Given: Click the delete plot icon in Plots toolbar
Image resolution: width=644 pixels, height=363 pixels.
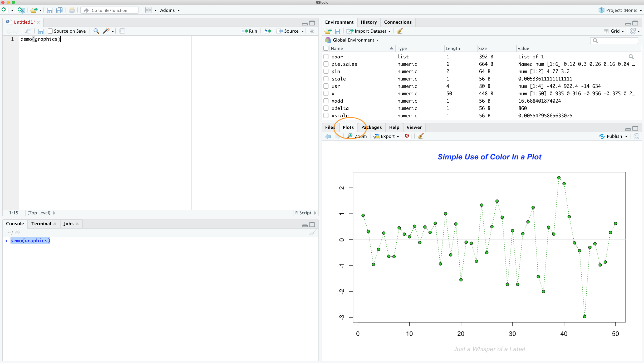Looking at the screenshot, I should pos(407,136).
